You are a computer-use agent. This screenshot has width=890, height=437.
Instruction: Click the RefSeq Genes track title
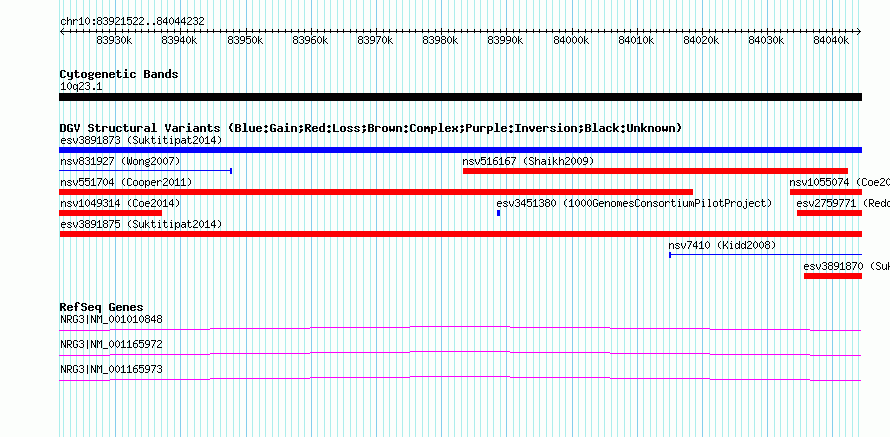pyautogui.click(x=102, y=308)
